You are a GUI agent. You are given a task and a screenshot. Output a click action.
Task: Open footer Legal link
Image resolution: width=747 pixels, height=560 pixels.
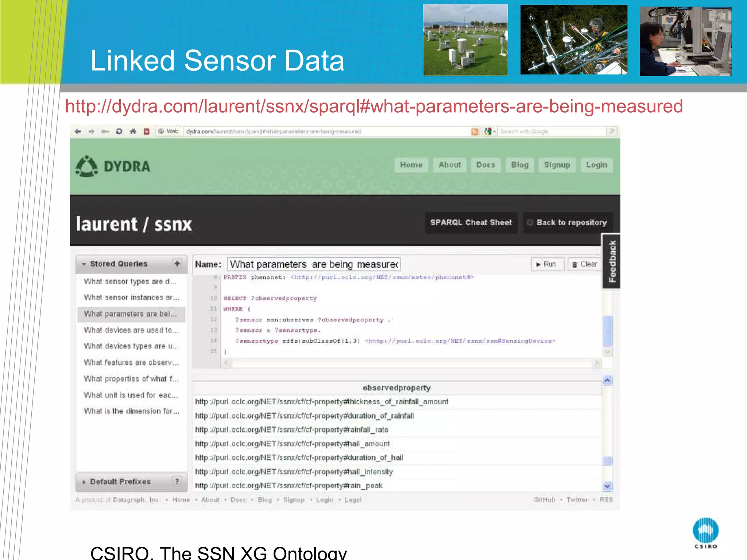pos(353,500)
